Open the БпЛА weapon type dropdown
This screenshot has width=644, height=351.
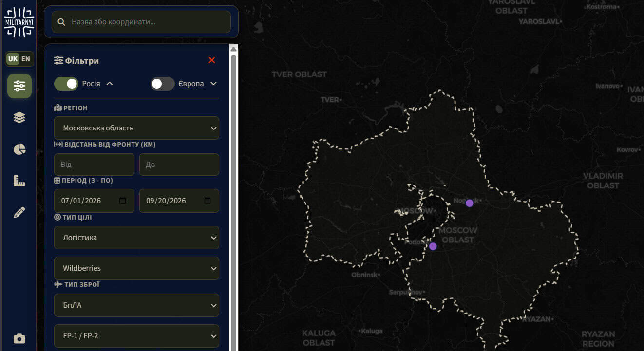click(136, 305)
